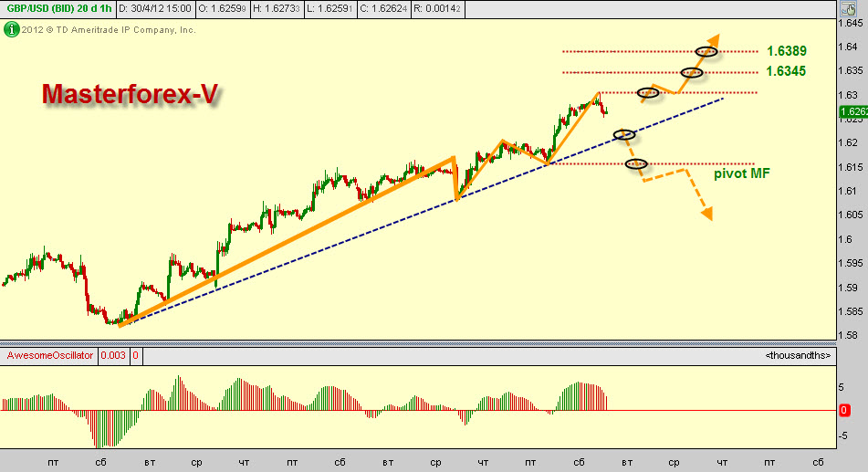
Task: Open the AwesomeOscillator study label
Action: 50,355
